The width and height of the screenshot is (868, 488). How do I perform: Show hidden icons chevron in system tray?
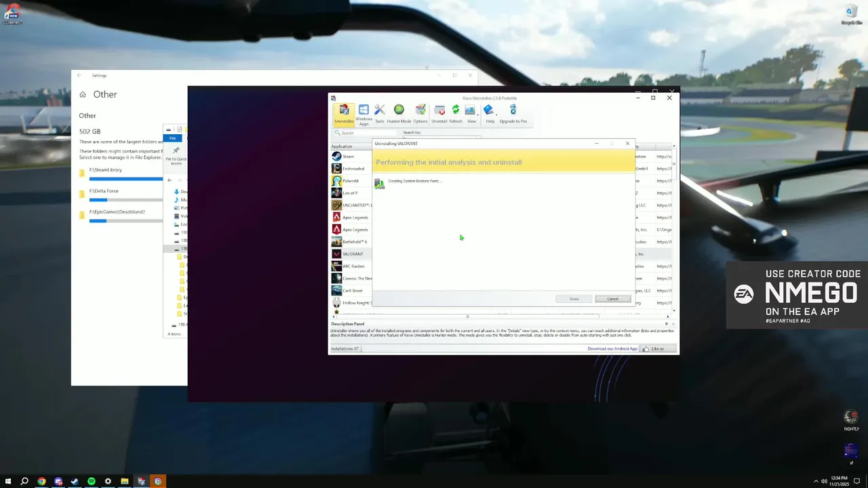[x=816, y=481]
